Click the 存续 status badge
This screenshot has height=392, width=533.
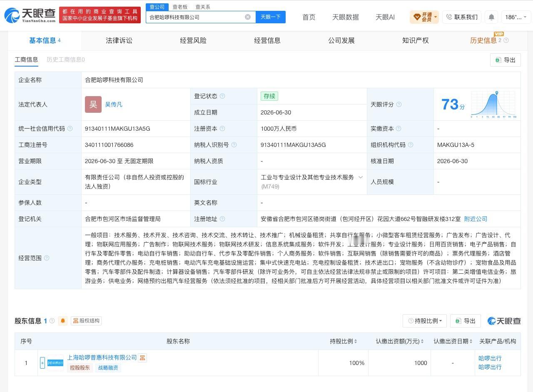pyautogui.click(x=269, y=96)
